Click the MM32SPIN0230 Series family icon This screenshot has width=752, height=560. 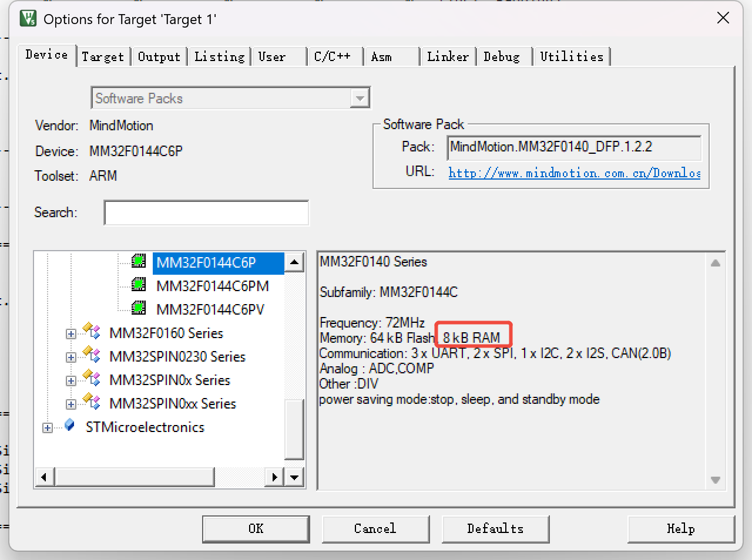[92, 355]
